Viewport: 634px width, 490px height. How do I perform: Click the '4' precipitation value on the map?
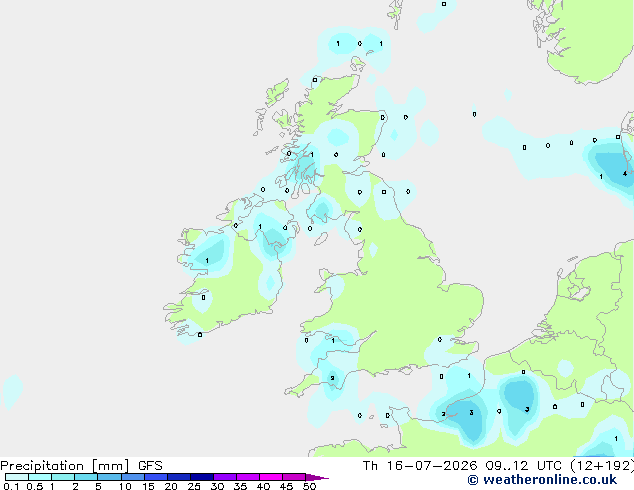coord(625,173)
